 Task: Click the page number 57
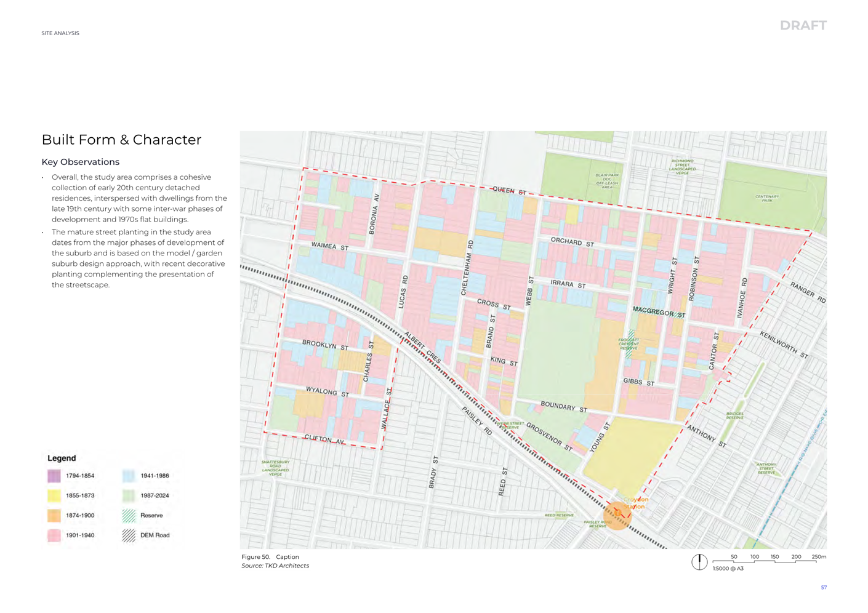coord(824,588)
